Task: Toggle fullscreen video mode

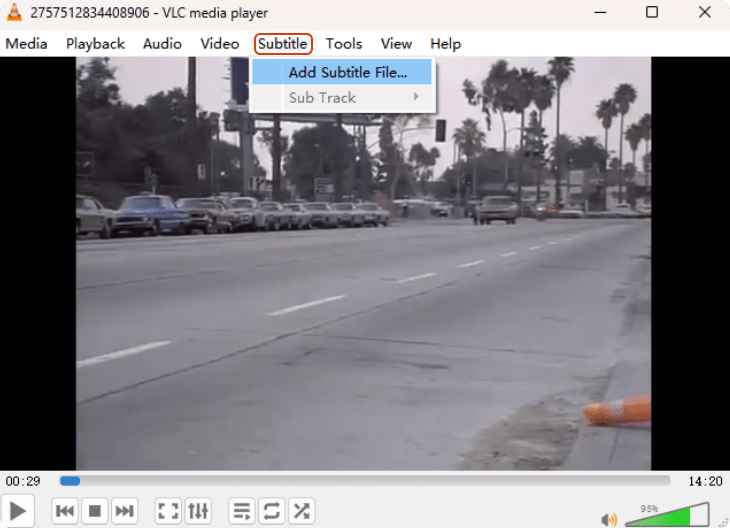Action: coord(169,511)
